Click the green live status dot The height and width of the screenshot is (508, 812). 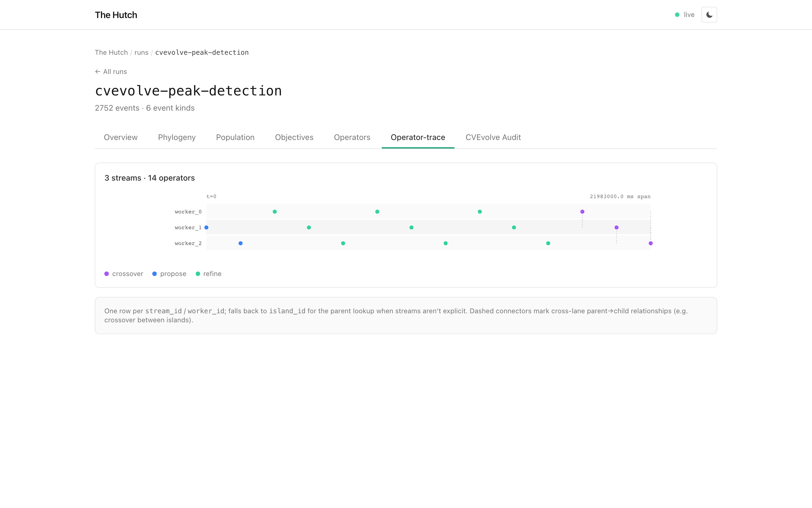[x=677, y=15]
